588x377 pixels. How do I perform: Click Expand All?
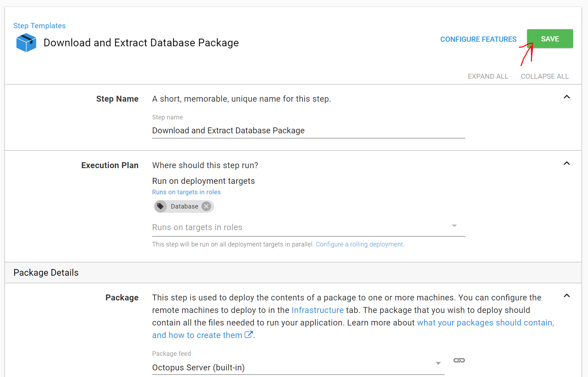[x=488, y=76]
